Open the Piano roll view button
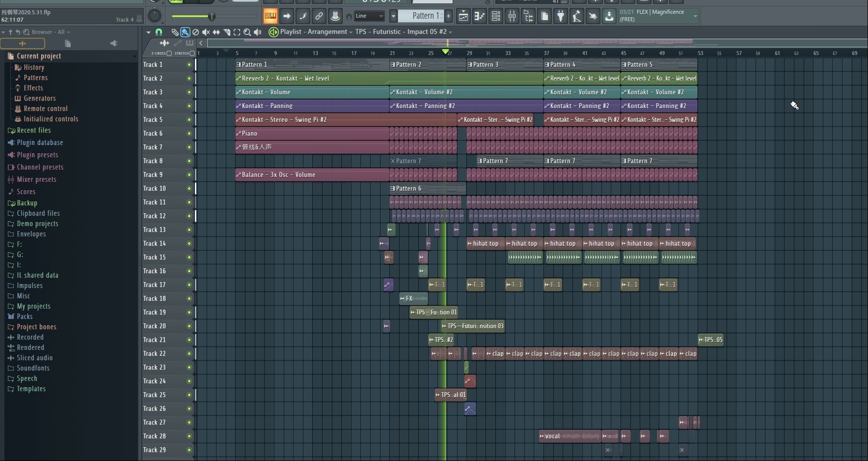This screenshot has height=461, width=868. pyautogui.click(x=480, y=16)
